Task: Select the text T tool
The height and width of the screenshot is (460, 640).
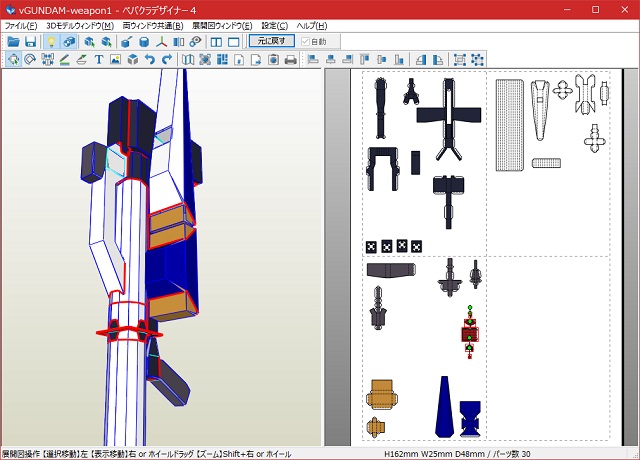Action: pyautogui.click(x=99, y=60)
